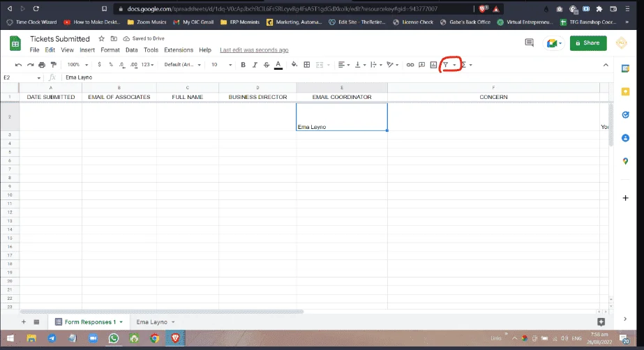Undo the last edit

click(18, 65)
